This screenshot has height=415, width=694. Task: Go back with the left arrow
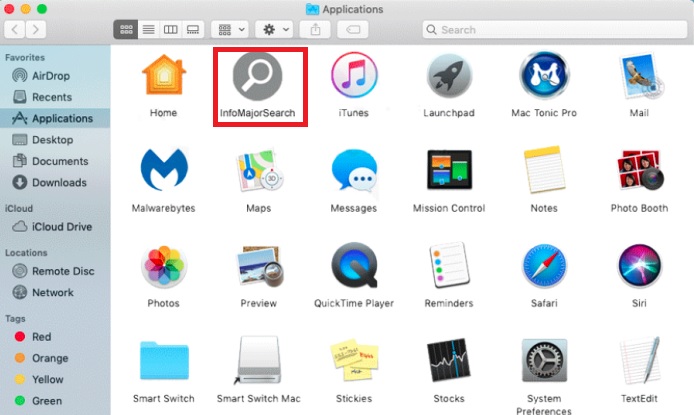[15, 30]
